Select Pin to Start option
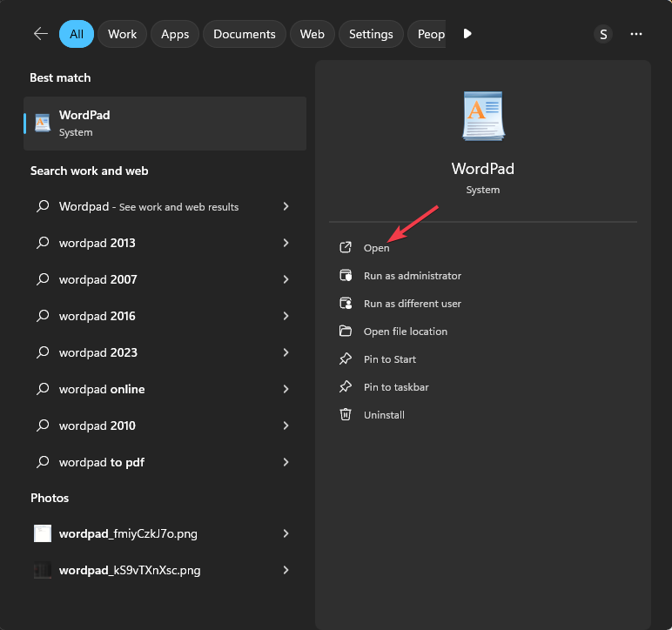 click(x=389, y=359)
